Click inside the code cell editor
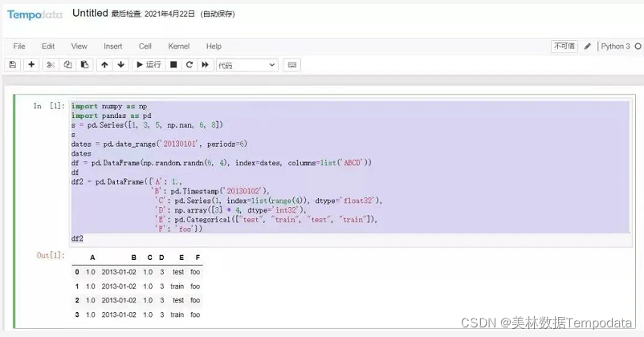 click(x=350, y=172)
